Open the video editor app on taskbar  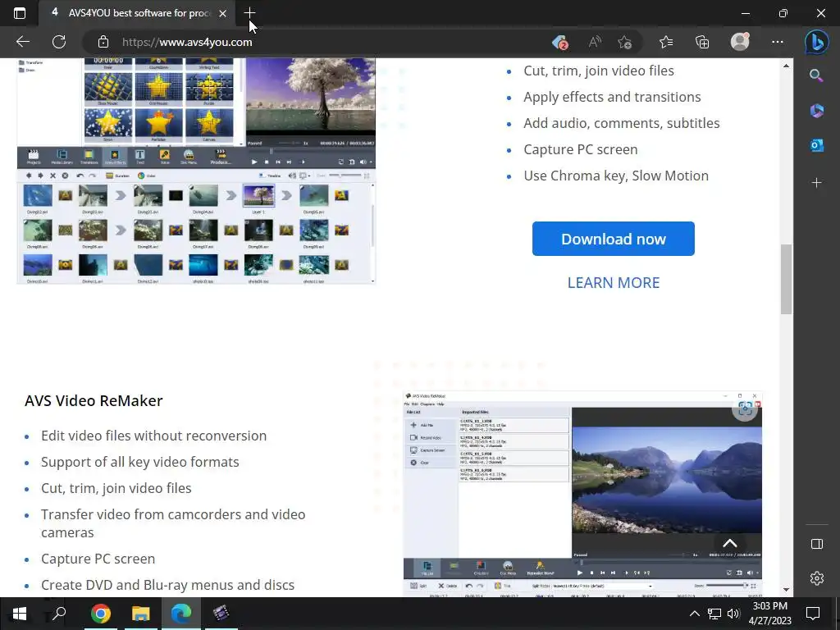[221, 614]
